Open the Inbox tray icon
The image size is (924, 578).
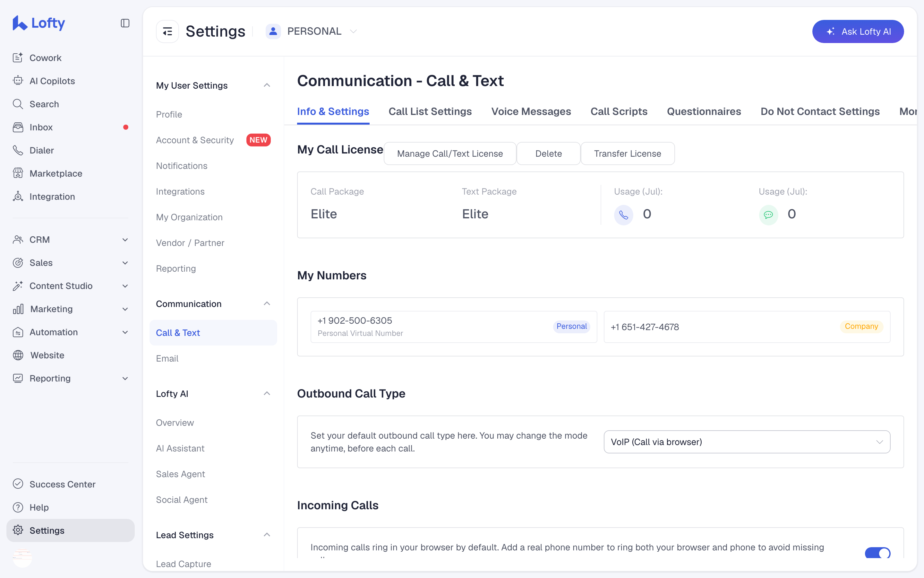point(18,127)
